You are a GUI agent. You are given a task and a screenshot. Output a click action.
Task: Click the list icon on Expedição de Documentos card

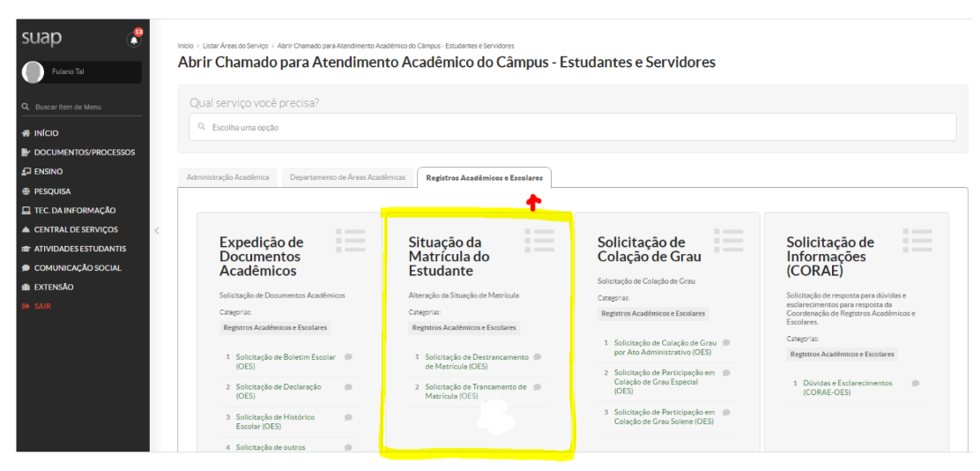tap(351, 239)
